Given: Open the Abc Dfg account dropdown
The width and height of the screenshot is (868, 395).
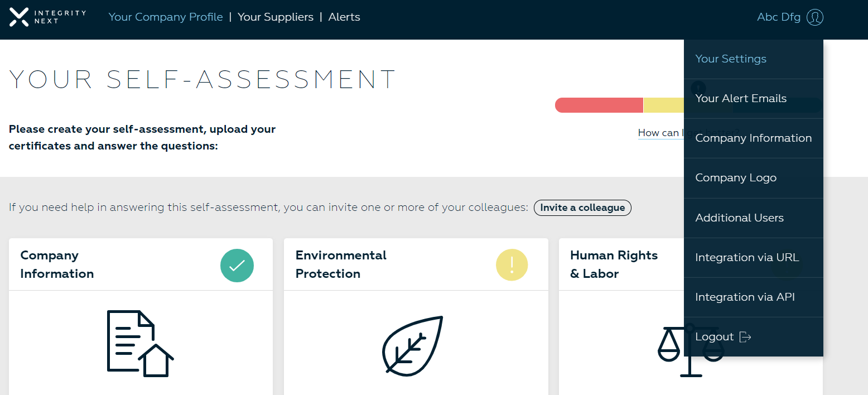Looking at the screenshot, I should pos(779,17).
